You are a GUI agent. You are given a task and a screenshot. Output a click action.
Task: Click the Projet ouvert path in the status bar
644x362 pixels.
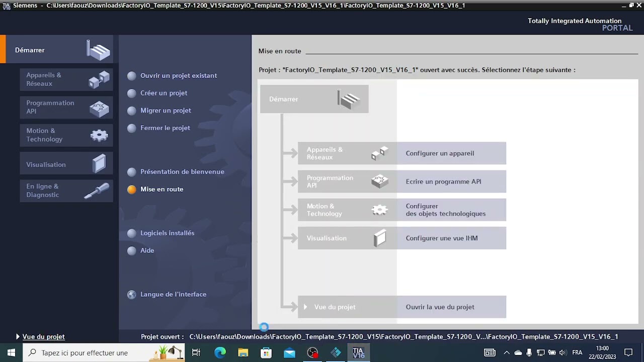404,337
